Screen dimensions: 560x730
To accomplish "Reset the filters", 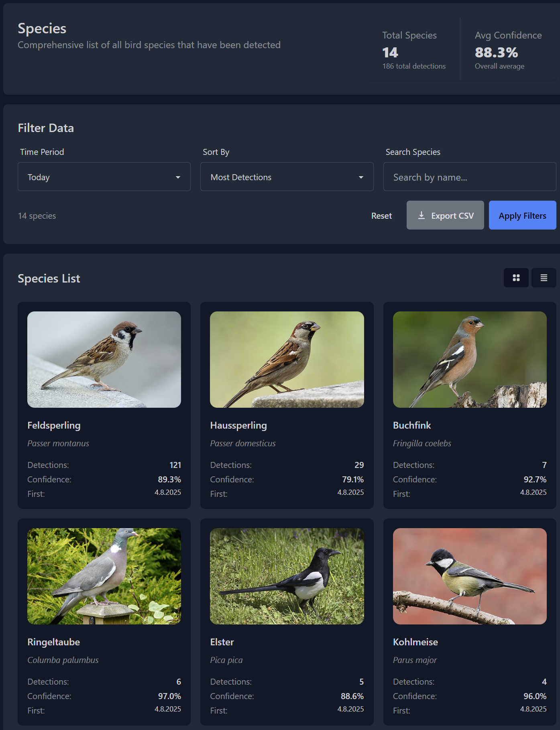I will 381,216.
